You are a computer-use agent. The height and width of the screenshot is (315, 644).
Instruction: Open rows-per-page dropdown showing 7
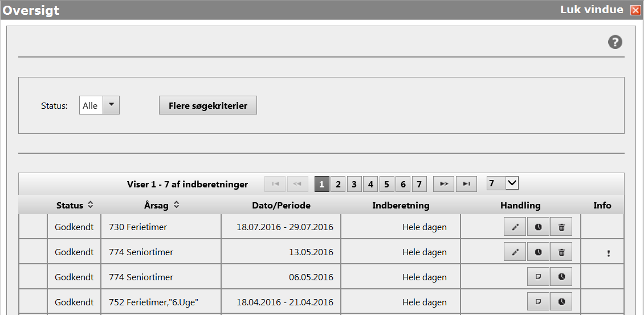(x=503, y=183)
